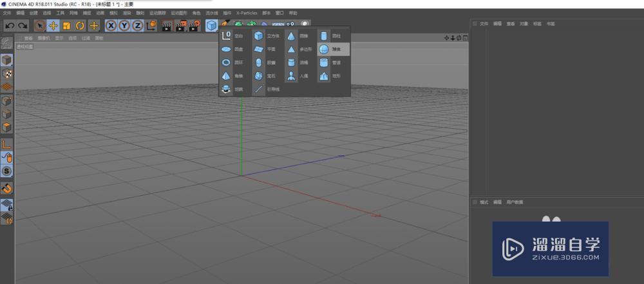Toggle Y axis lock

coord(124,26)
